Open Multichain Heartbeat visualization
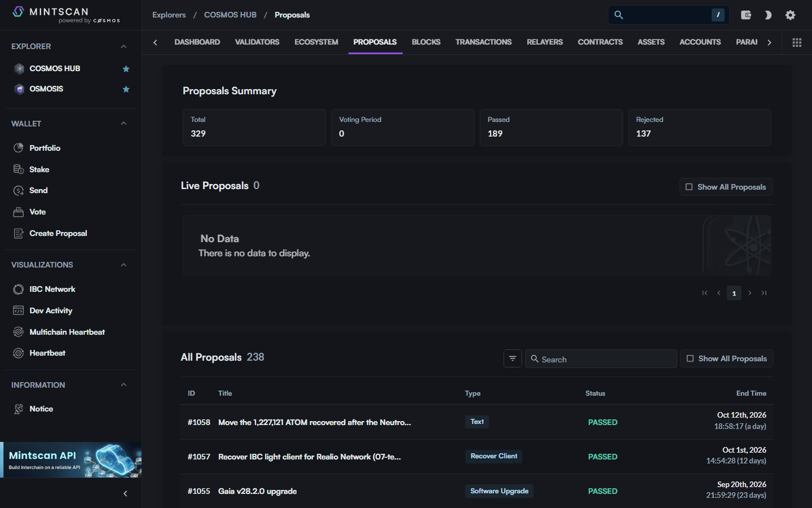Viewport: 812px width, 508px height. point(67,332)
